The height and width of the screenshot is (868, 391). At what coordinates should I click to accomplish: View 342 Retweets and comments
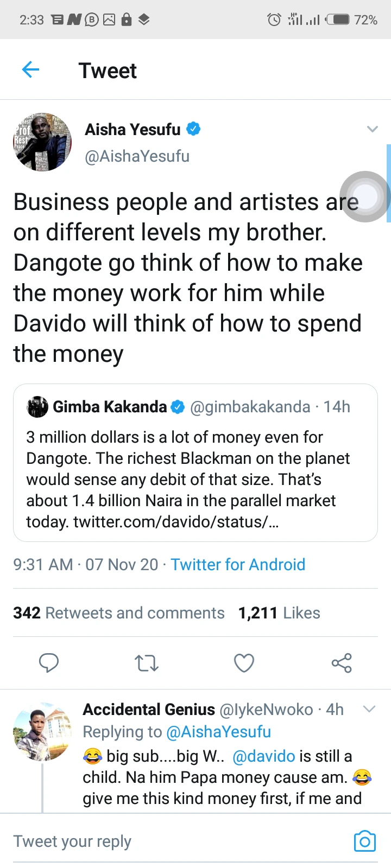point(118,612)
